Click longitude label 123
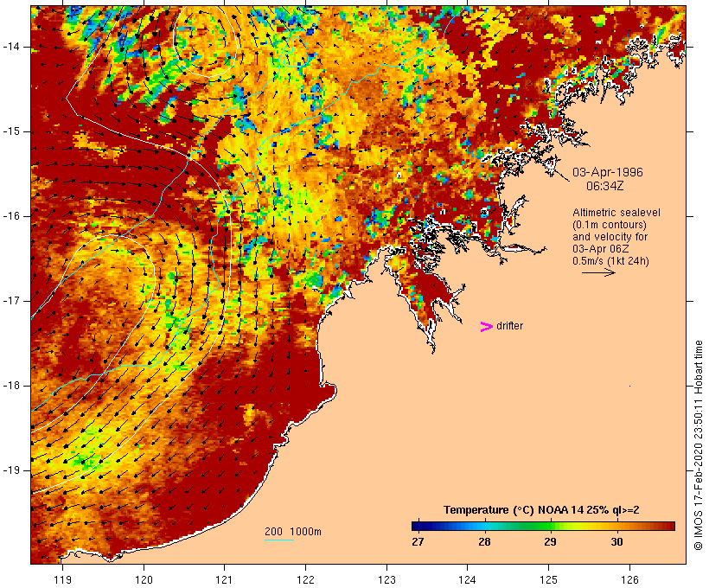 pyautogui.click(x=386, y=579)
